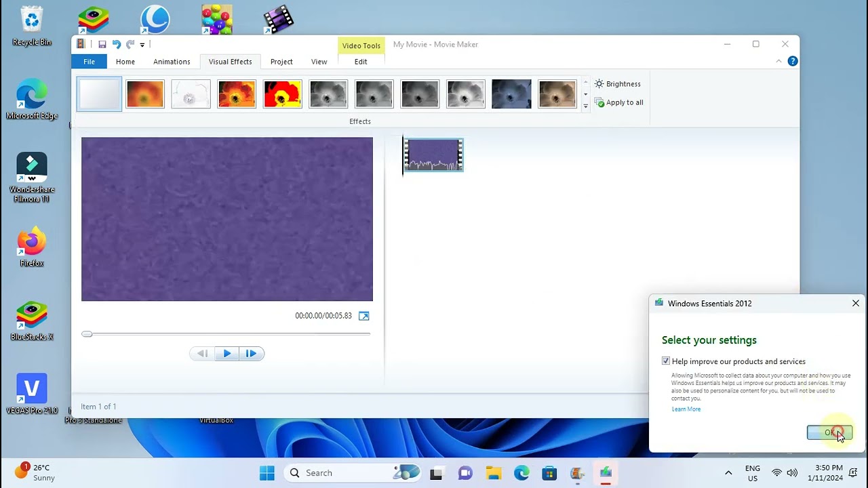Image resolution: width=868 pixels, height=488 pixels.
Task: Apply the sepia tone flower effect
Action: [557, 94]
